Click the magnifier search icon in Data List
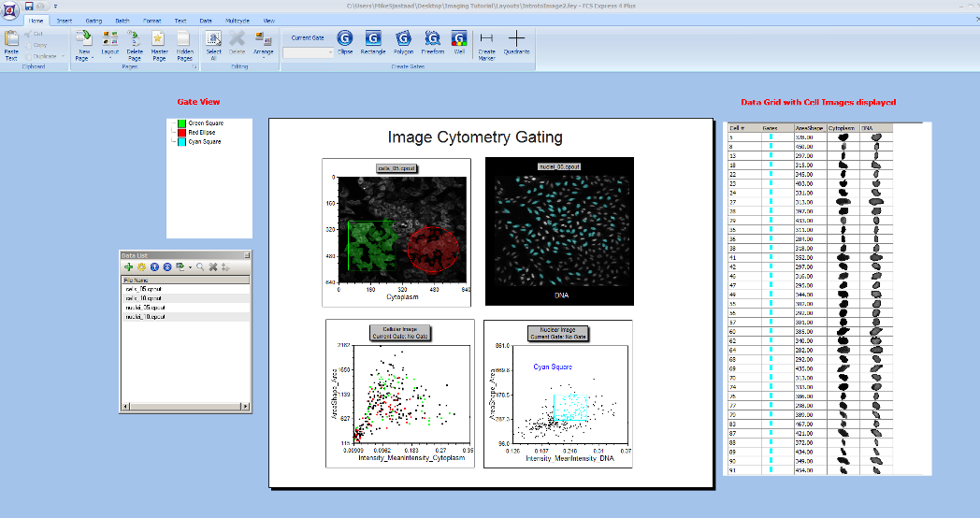Screen dimensions: 980x518 tap(200, 266)
